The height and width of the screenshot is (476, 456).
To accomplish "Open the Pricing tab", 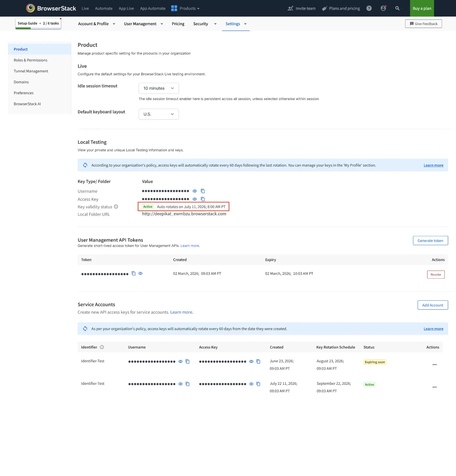I will pyautogui.click(x=178, y=24).
